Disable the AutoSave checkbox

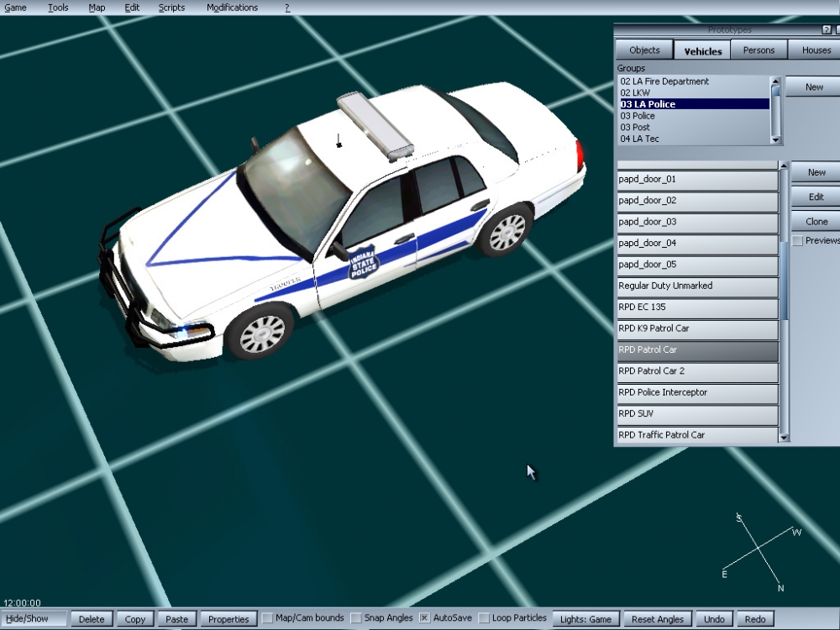click(x=424, y=618)
